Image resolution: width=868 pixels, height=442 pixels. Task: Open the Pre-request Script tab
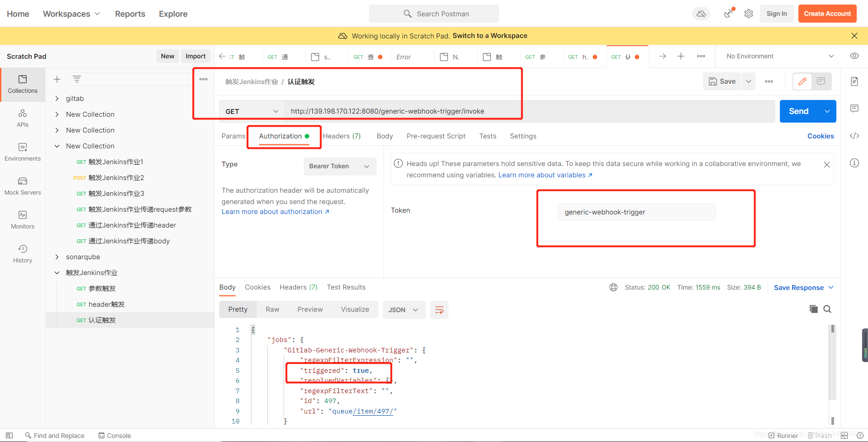(x=436, y=136)
